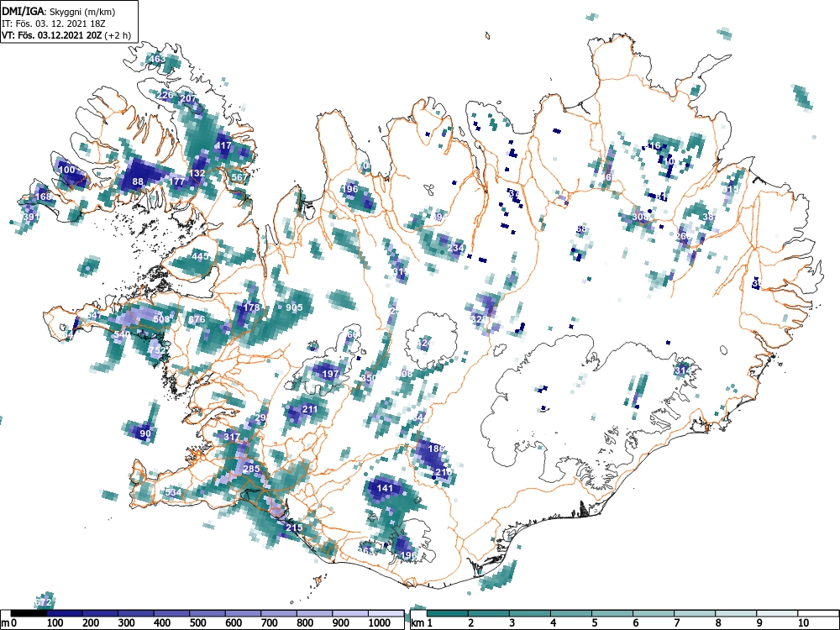Select the IT: Fös. 03. 12. 2021 18Z line
This screenshot has width=840, height=630.
pos(54,24)
